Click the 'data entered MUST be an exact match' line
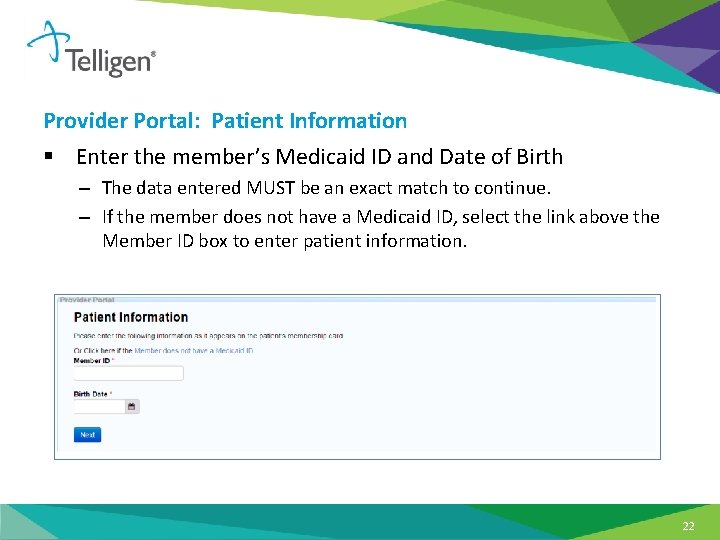 click(326, 188)
